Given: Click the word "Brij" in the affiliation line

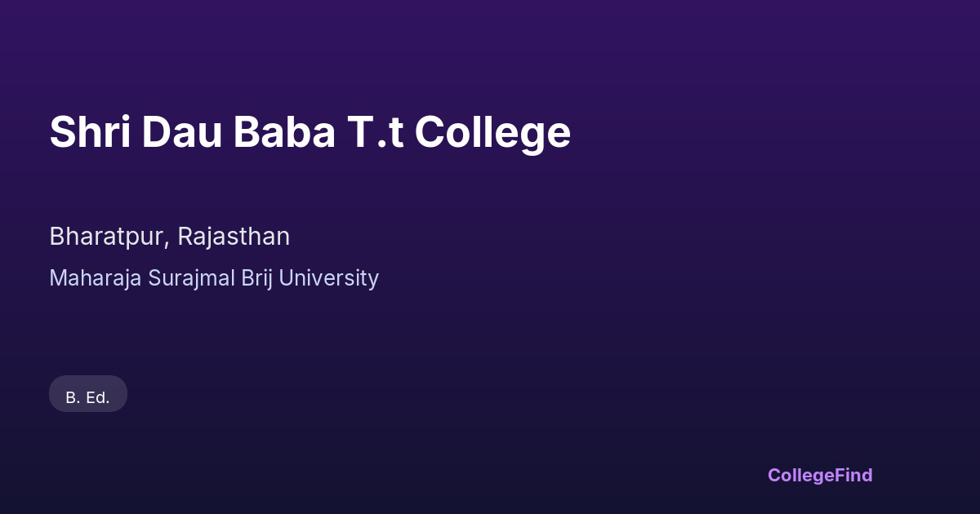Looking at the screenshot, I should coord(256,278).
